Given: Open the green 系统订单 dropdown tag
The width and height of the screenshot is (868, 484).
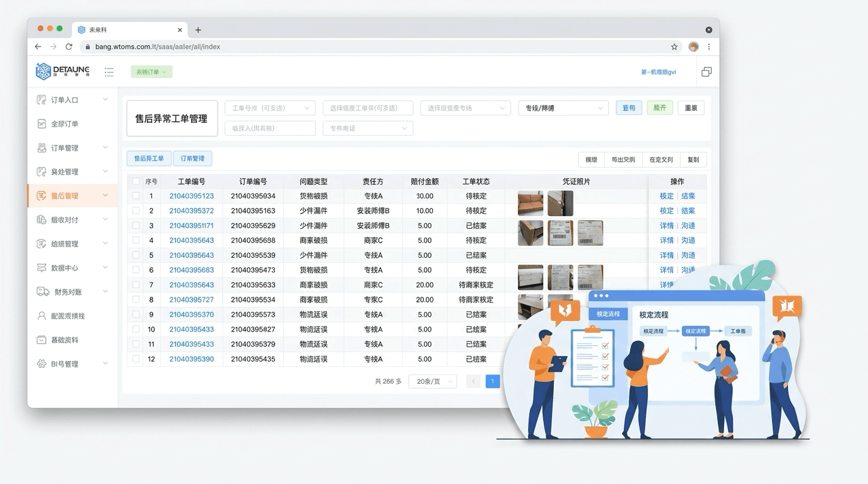Looking at the screenshot, I should 151,72.
